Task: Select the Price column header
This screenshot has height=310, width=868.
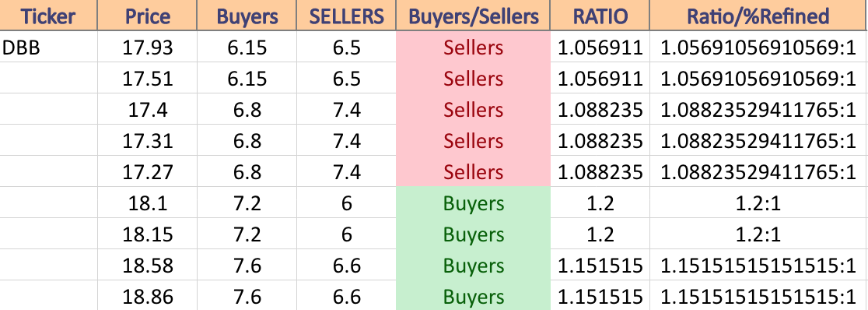Action: [x=147, y=16]
